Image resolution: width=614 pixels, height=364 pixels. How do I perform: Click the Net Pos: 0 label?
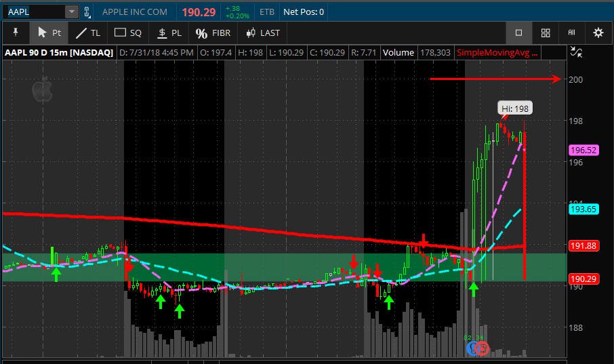click(x=304, y=12)
